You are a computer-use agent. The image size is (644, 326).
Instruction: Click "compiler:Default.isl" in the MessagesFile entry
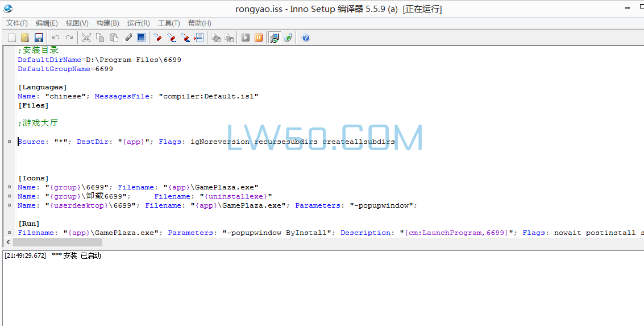(x=209, y=96)
